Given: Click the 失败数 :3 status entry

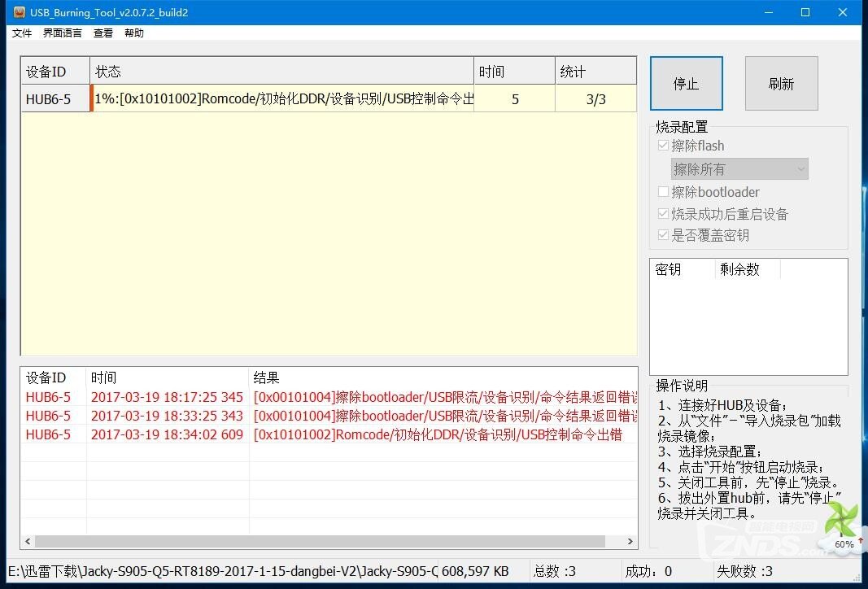Looking at the screenshot, I should click(x=744, y=571).
